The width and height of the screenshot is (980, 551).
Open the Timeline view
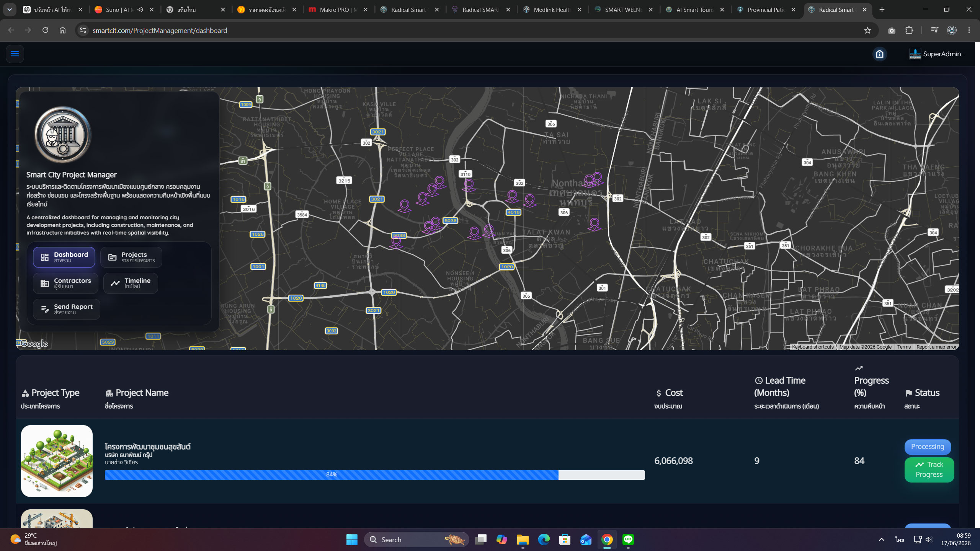131,283
